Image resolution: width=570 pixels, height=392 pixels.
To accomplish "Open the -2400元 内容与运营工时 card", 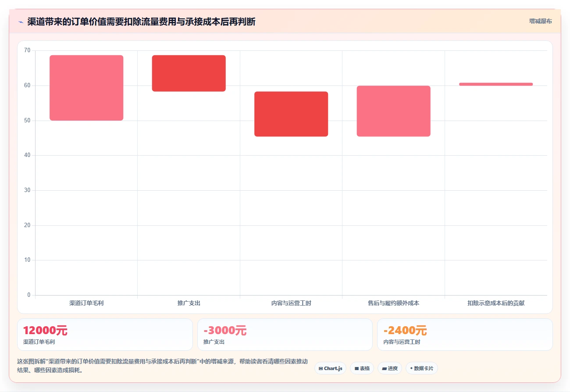I will pyautogui.click(x=465, y=335).
